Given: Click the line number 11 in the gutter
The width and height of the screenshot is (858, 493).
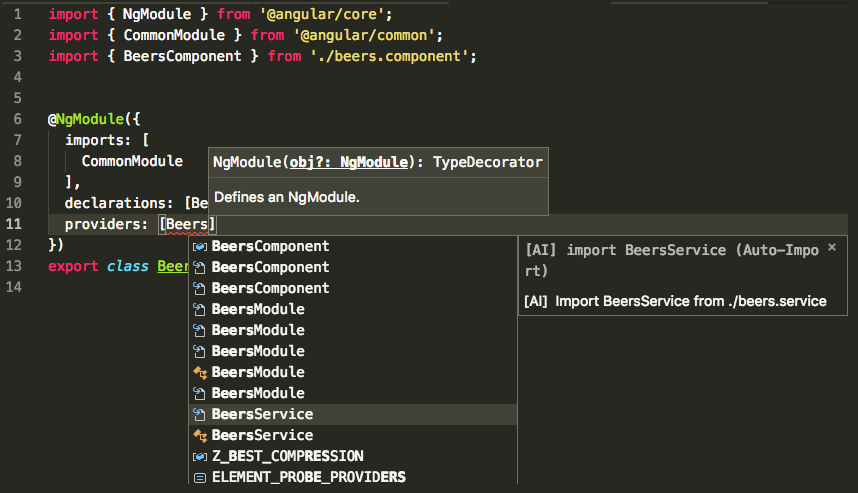Looking at the screenshot, I should [x=14, y=224].
